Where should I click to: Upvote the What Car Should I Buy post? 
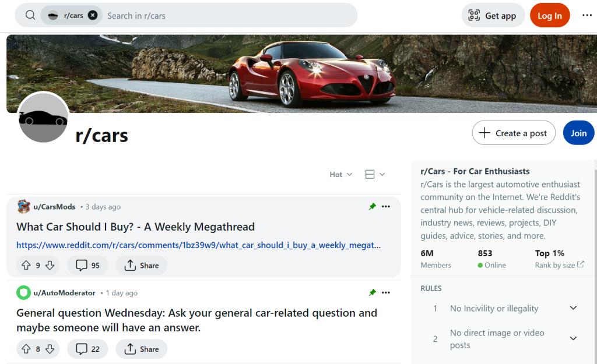click(26, 266)
